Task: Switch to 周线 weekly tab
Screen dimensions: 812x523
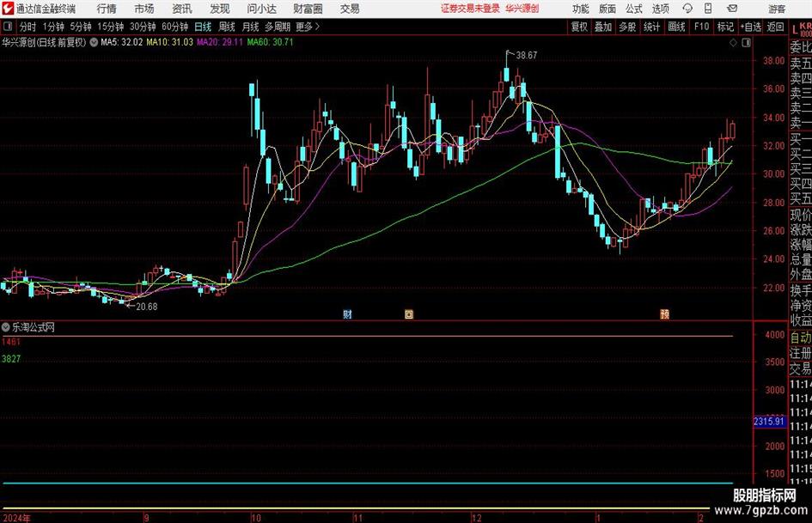Action: coord(226,27)
